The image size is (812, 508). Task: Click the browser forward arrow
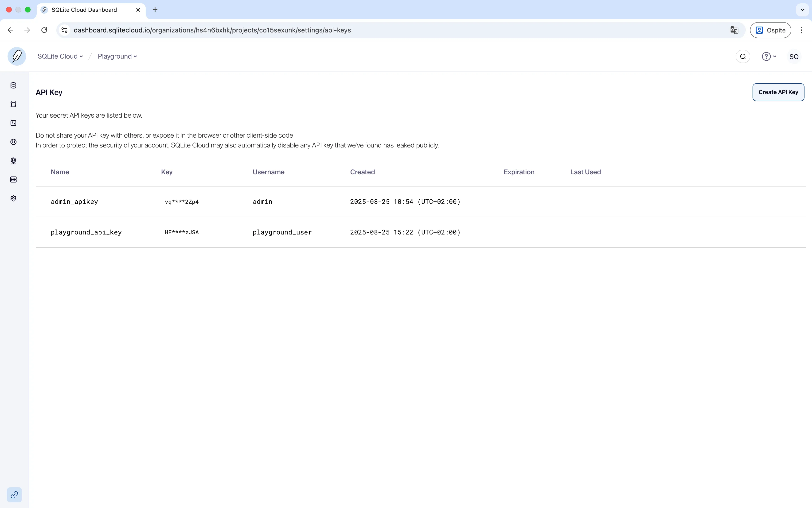point(27,30)
